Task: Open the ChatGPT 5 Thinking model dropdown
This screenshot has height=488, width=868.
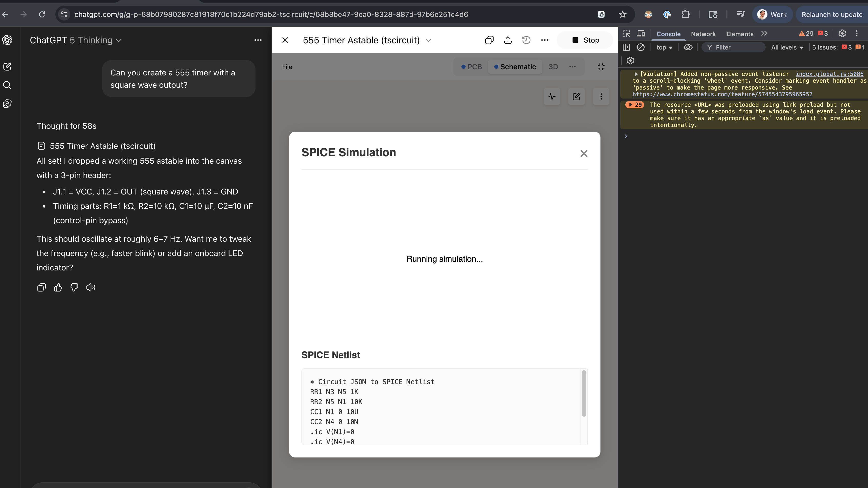Action: point(76,41)
